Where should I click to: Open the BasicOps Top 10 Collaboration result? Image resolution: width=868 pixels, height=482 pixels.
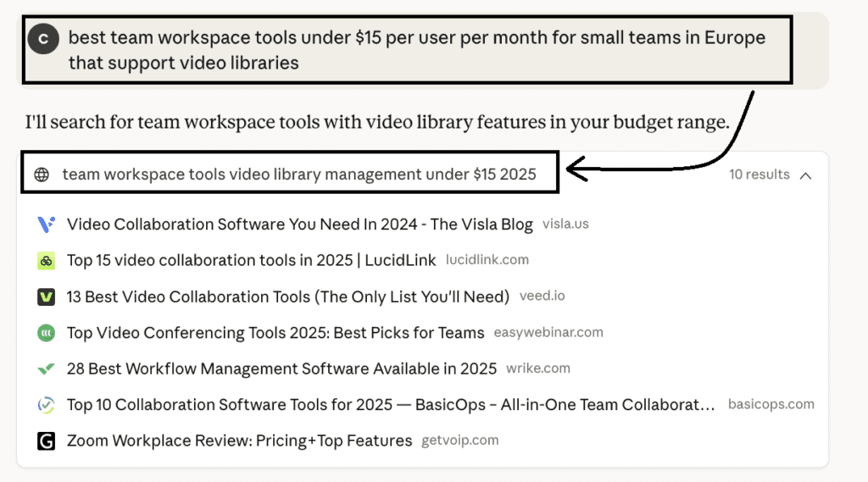[x=390, y=405]
